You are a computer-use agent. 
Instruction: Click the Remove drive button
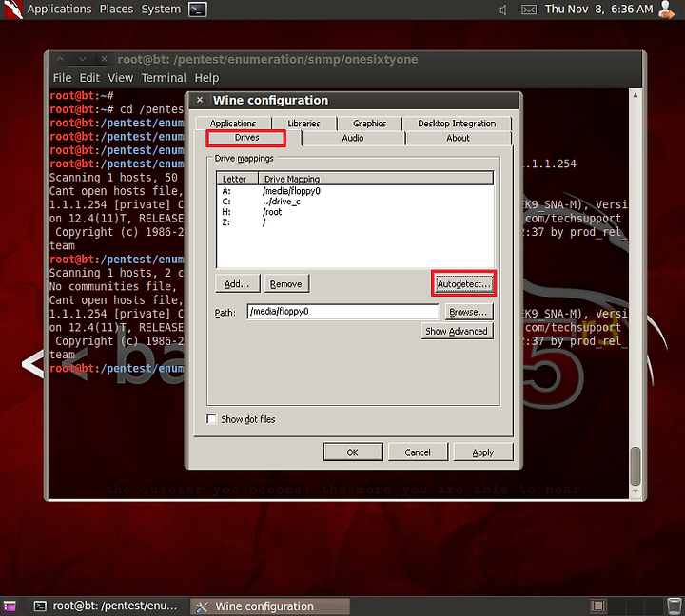click(x=286, y=284)
